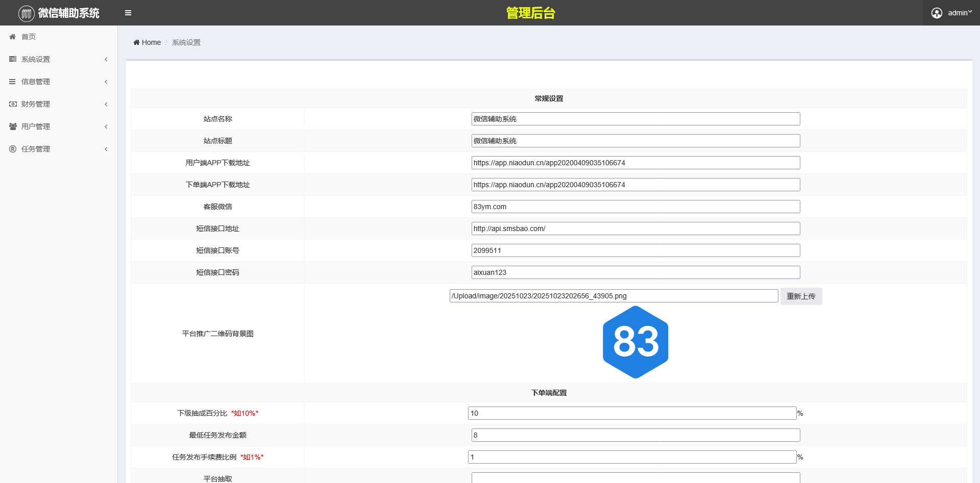This screenshot has width=980, height=483.
Task: Open the 用户管理 sidebar menu
Action: (x=59, y=126)
